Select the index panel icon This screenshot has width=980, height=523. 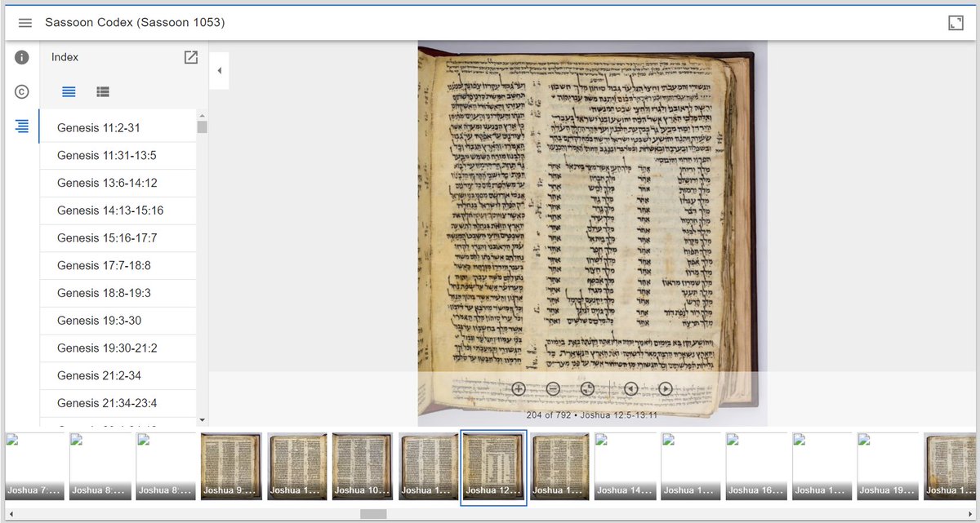pos(22,126)
